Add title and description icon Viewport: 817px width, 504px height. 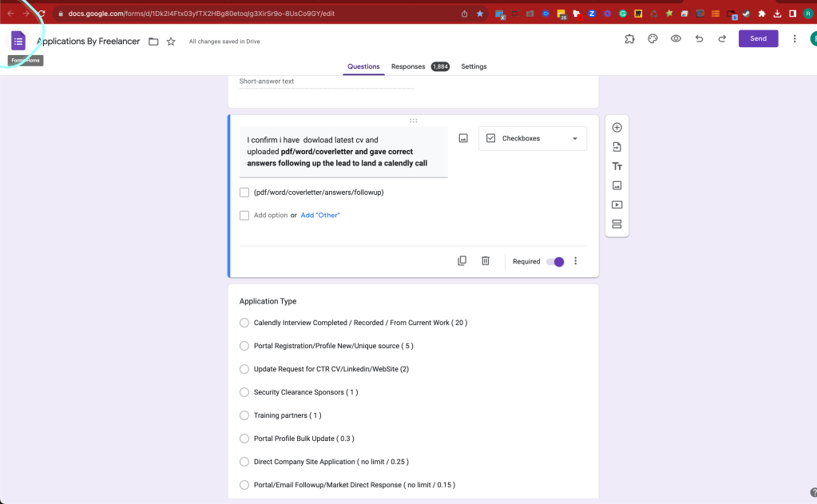coord(617,166)
